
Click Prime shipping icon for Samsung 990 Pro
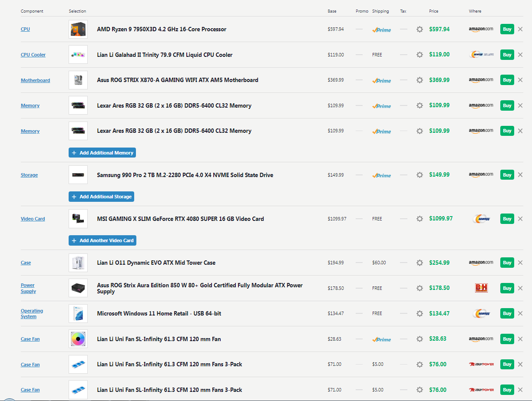(381, 175)
